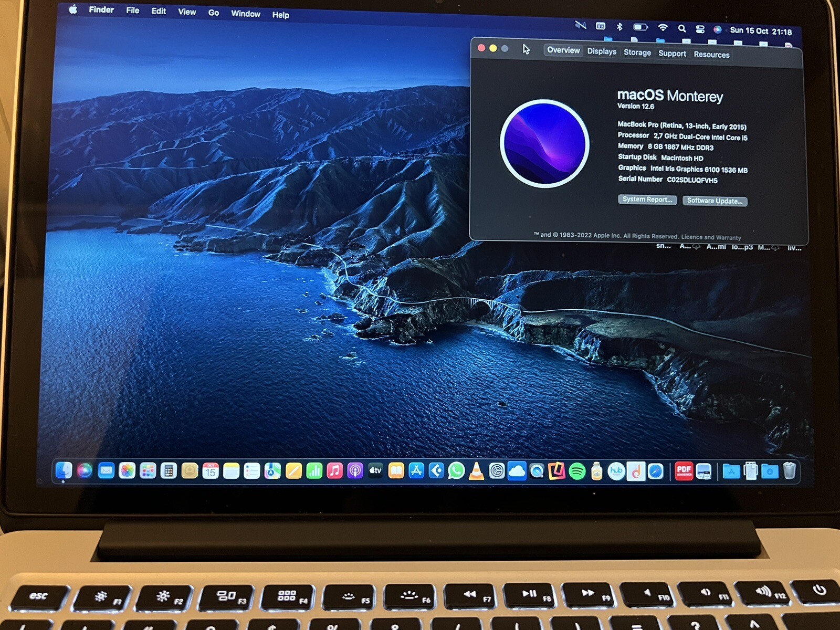The width and height of the screenshot is (840, 630).
Task: Open Apple TV app in Dock
Action: pos(375,471)
